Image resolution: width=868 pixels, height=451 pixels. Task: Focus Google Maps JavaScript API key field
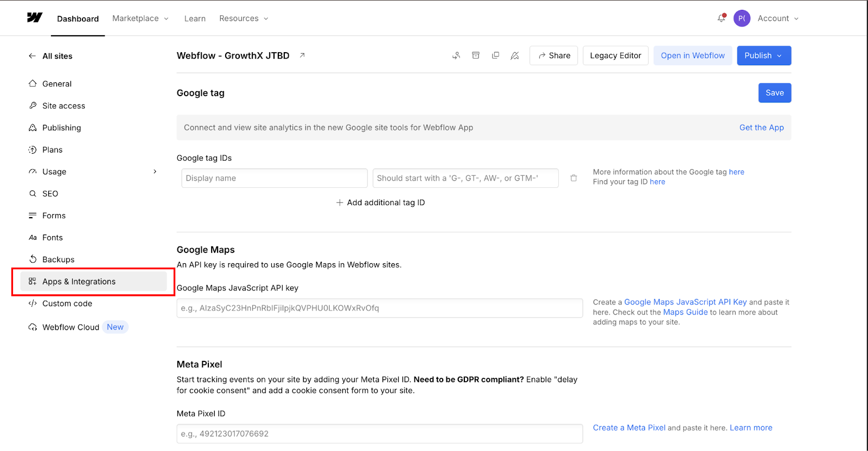pyautogui.click(x=380, y=308)
